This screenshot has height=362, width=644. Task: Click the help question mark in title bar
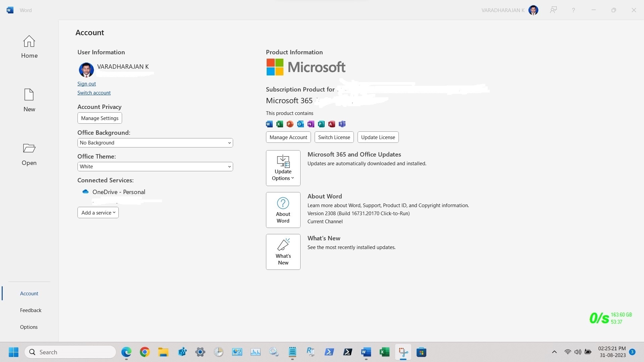[x=573, y=10]
